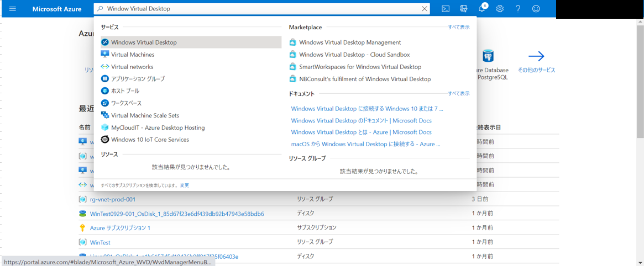
Task: Click 変更 to change subscription search scope
Action: point(185,185)
